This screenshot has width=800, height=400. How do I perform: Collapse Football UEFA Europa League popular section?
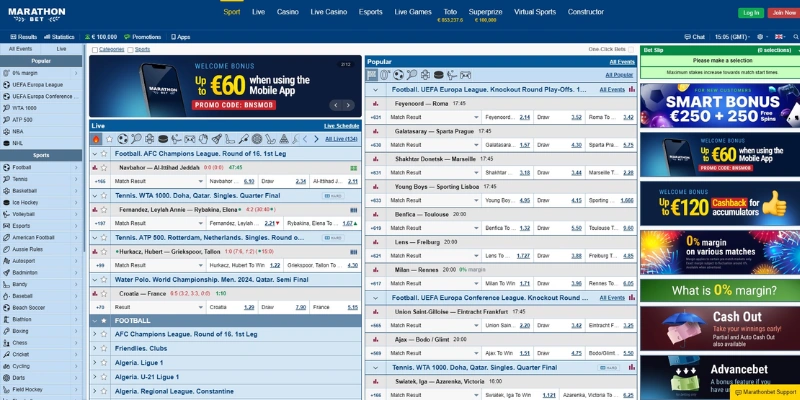[376, 89]
